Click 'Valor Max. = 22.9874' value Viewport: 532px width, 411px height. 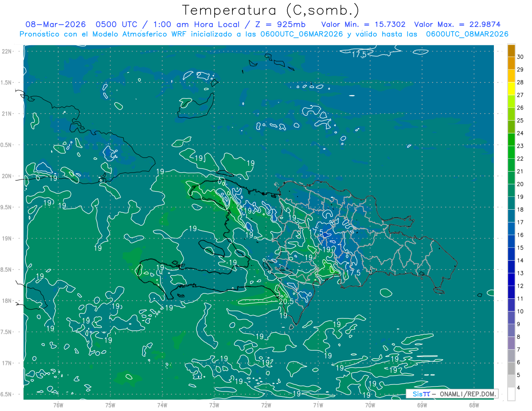pyautogui.click(x=457, y=24)
